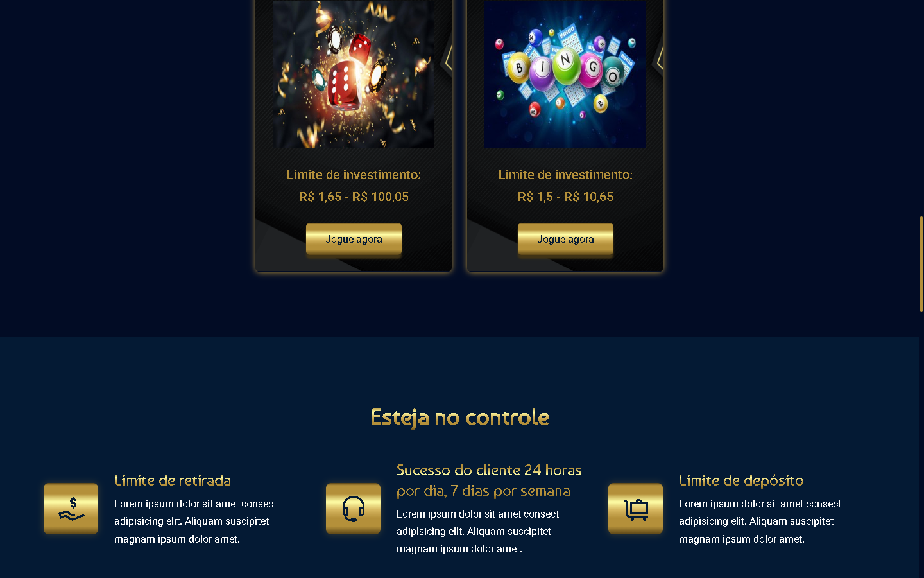
Task: Open the red dice game thumbnail
Action: coord(354,74)
